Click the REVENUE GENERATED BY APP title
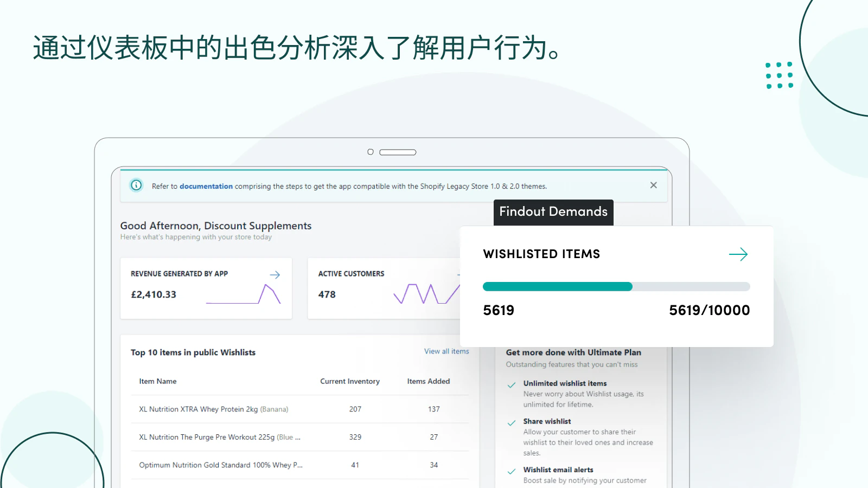Viewport: 868px width, 488px height. tap(179, 274)
